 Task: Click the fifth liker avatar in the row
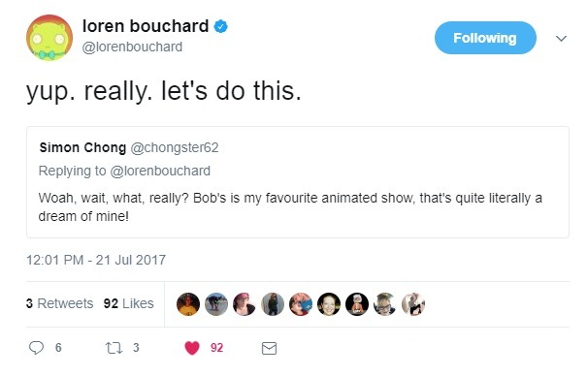[301, 304]
